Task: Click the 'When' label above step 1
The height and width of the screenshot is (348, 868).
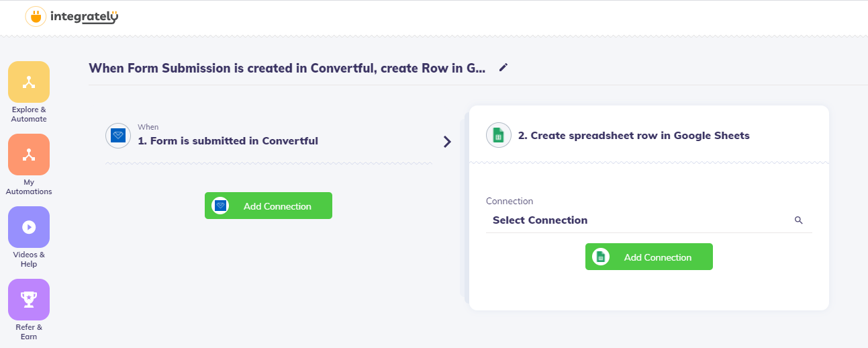Action: coord(148,127)
